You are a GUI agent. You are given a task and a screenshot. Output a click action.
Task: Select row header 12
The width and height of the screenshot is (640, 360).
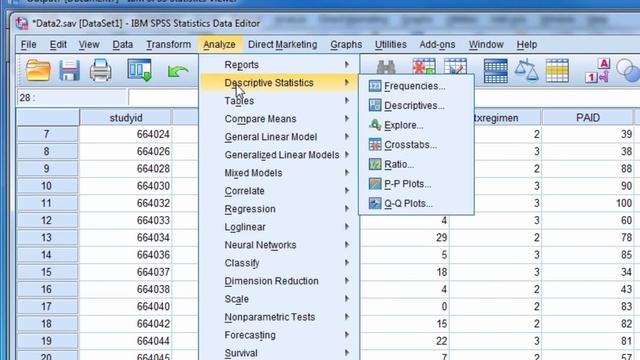coord(47,220)
